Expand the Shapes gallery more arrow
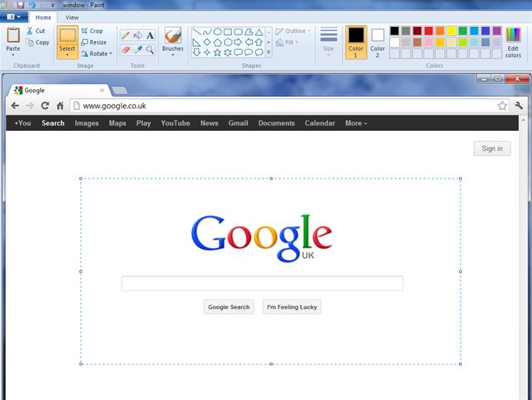 coord(268,52)
